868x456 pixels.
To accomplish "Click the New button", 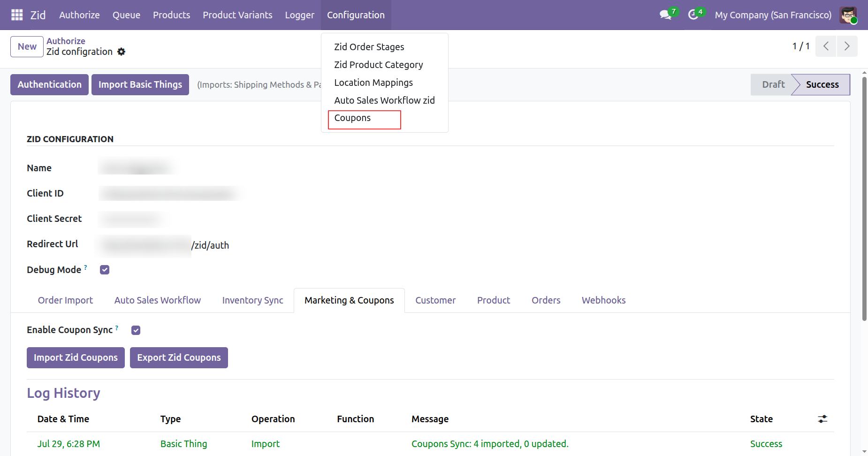I will [x=27, y=46].
